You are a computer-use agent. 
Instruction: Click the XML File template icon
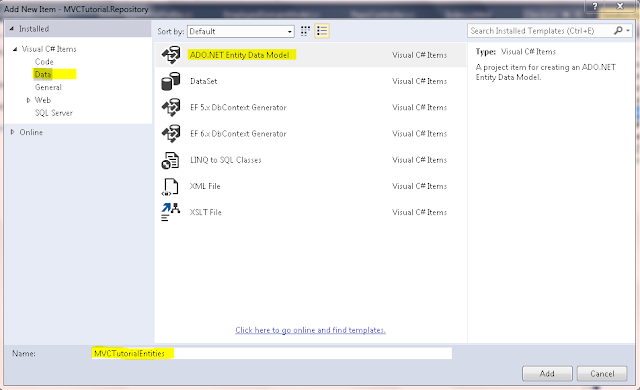pos(170,186)
